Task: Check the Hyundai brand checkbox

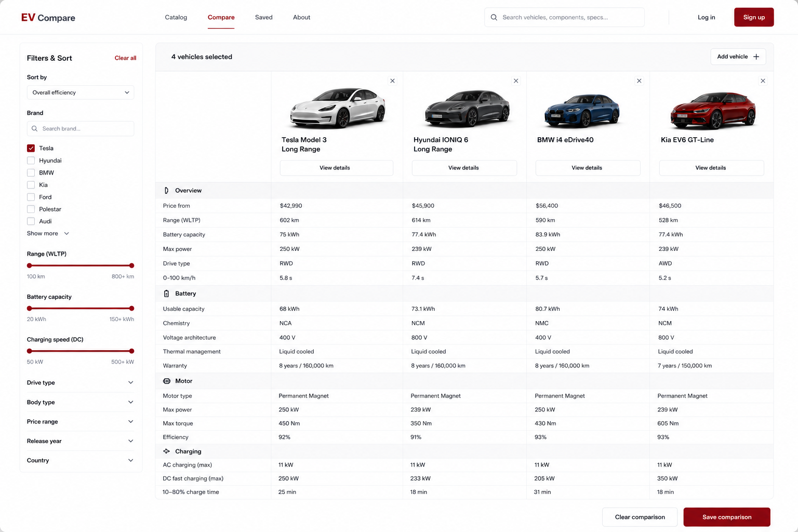Action: (x=31, y=161)
